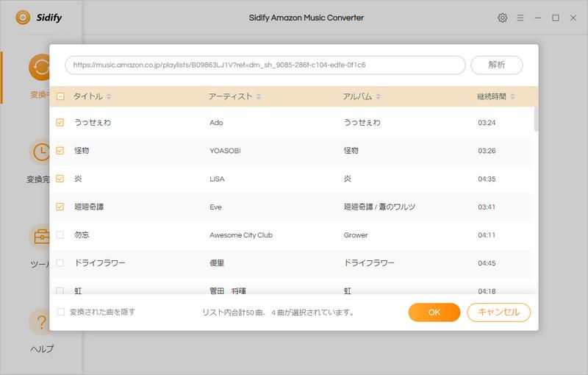The height and width of the screenshot is (375, 588).
Task: Open settings via gear icon
Action: point(502,18)
